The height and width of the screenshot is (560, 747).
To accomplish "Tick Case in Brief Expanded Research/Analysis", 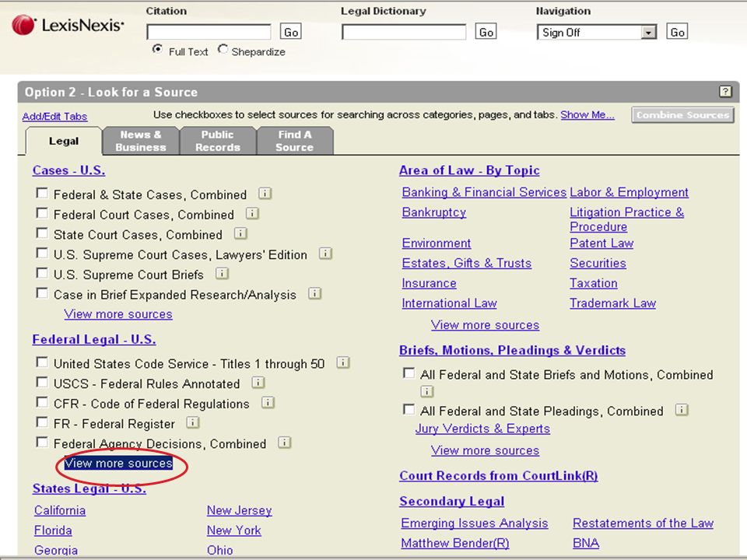I will [x=42, y=293].
